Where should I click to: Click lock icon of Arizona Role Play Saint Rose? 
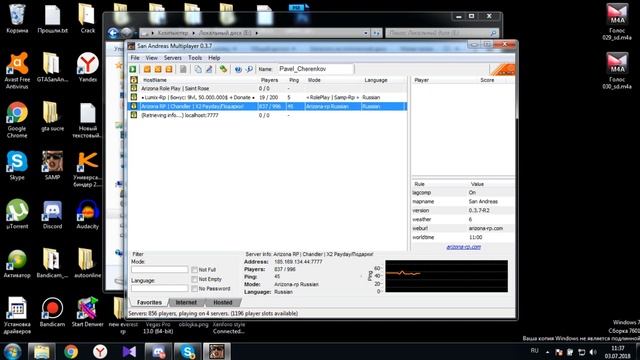click(x=133, y=88)
